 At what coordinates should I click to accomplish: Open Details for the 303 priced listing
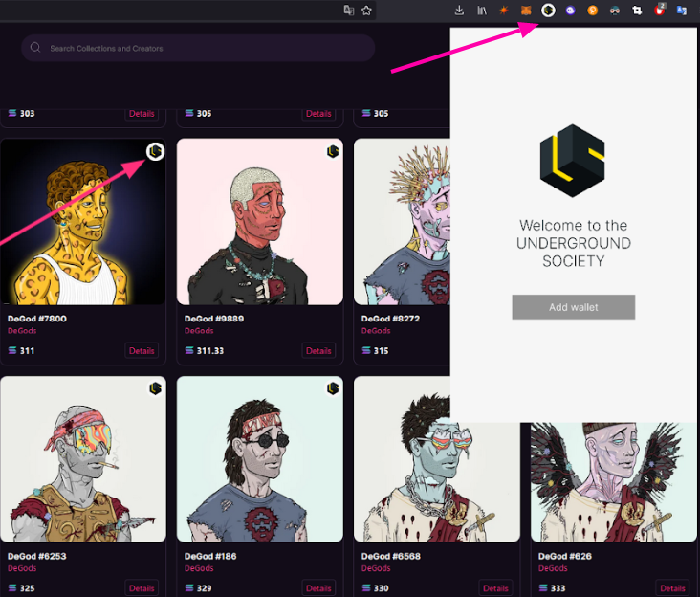[142, 114]
